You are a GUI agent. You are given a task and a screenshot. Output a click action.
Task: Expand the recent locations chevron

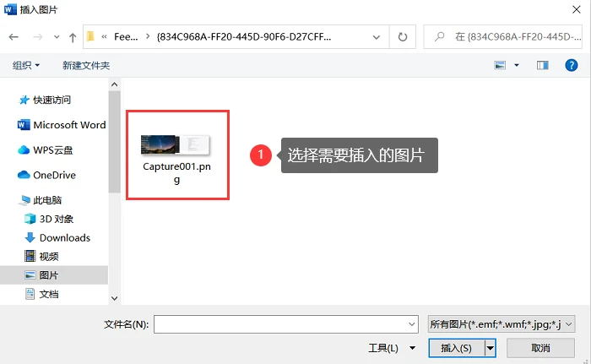coord(57,37)
